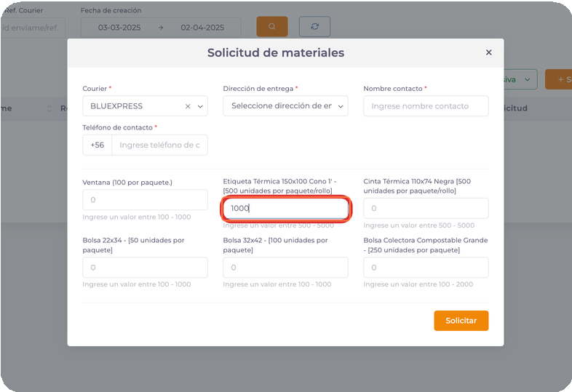Click the end date 02-04-2025
Image resolution: width=572 pixels, height=392 pixels.
pos(201,28)
